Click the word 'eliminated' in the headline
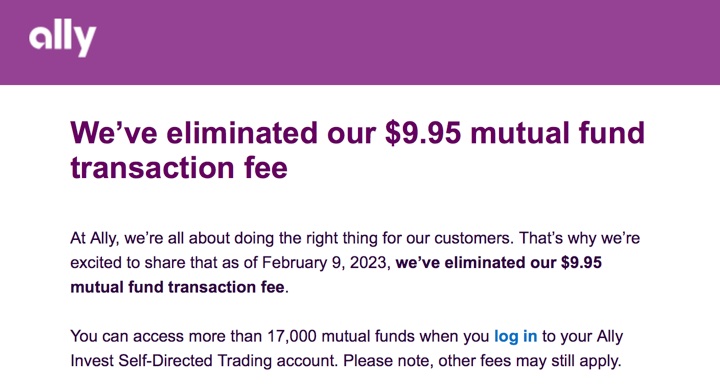The height and width of the screenshot is (392, 720). pyautogui.click(x=242, y=133)
